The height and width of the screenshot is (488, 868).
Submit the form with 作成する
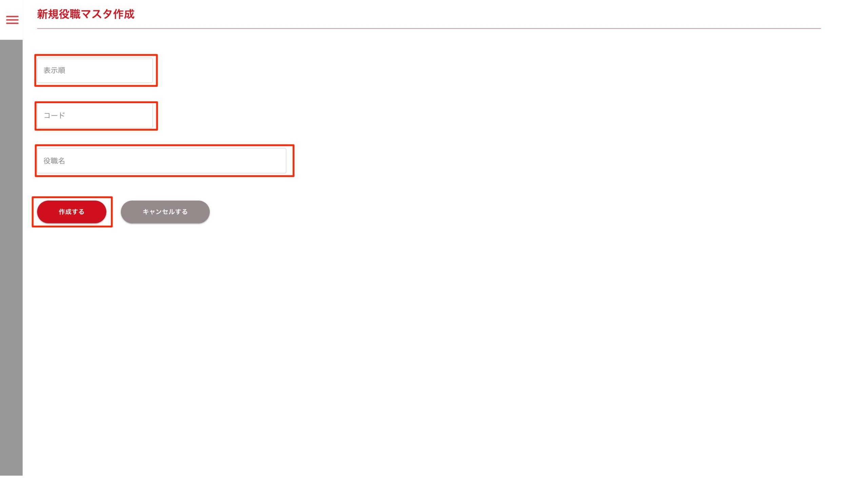[x=72, y=212]
